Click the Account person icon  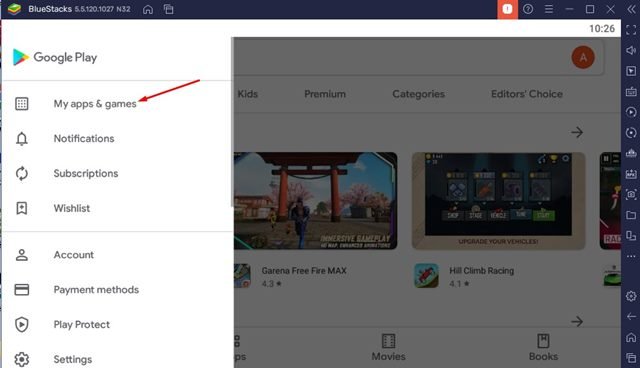tap(22, 255)
